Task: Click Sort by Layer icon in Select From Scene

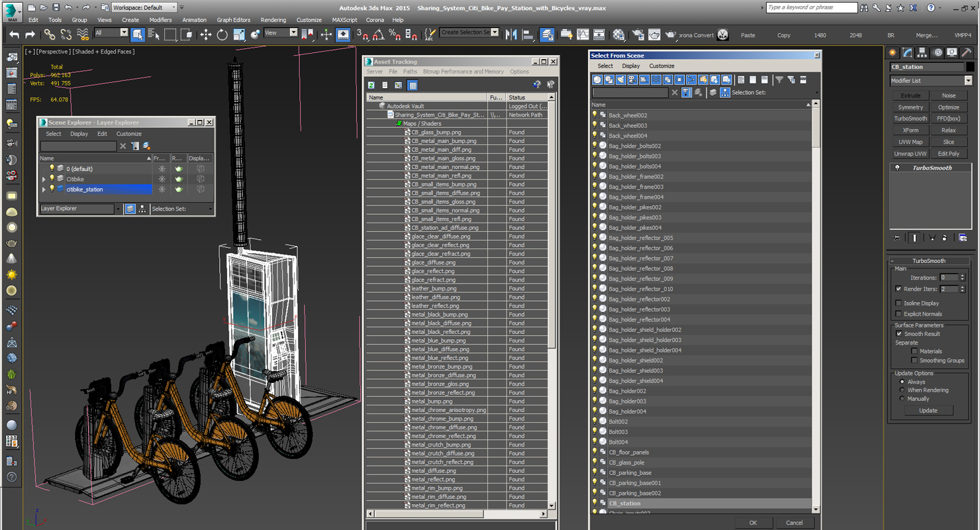Action: (x=713, y=93)
